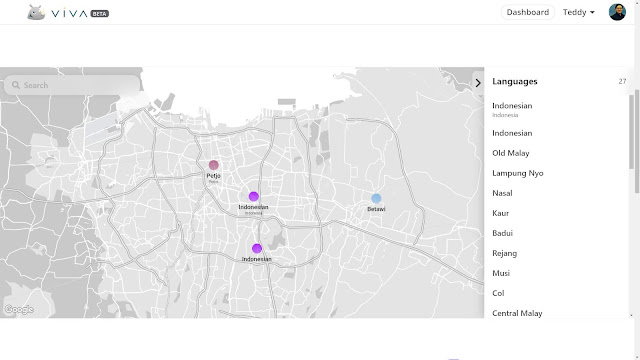The image size is (640, 360).
Task: Click the upper purple Indonesian marker
Action: click(x=253, y=196)
